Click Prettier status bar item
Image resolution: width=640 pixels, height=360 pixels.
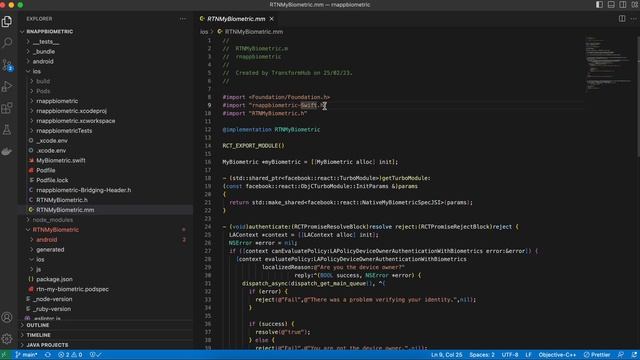coord(597,355)
